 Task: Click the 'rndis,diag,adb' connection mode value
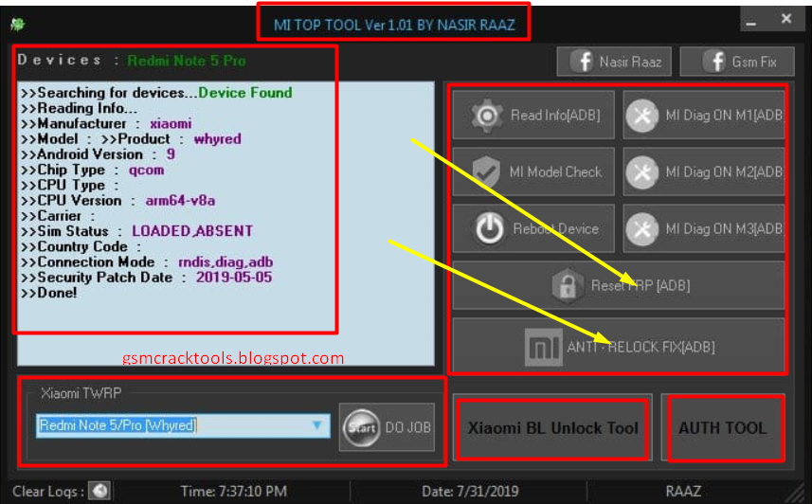pyautogui.click(x=226, y=262)
